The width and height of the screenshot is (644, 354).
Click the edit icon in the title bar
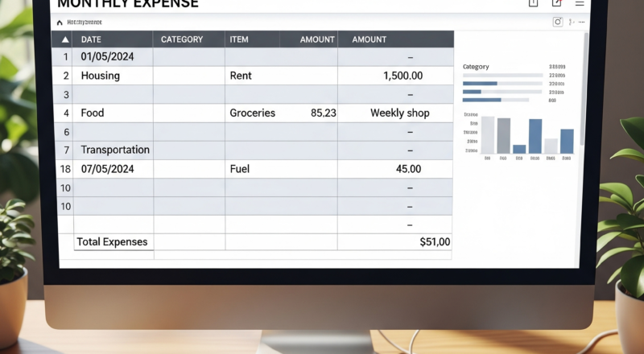pos(556,3)
